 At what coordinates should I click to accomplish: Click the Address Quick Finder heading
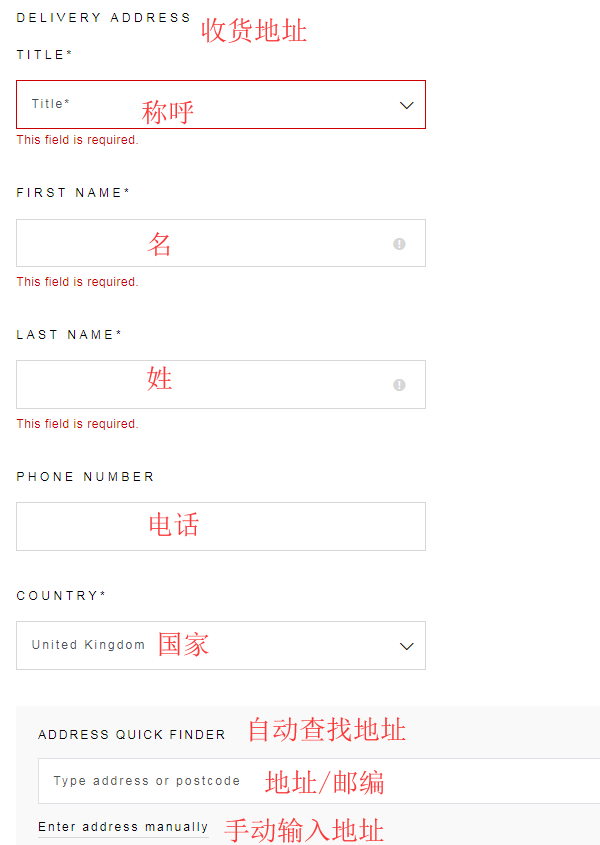(x=132, y=734)
